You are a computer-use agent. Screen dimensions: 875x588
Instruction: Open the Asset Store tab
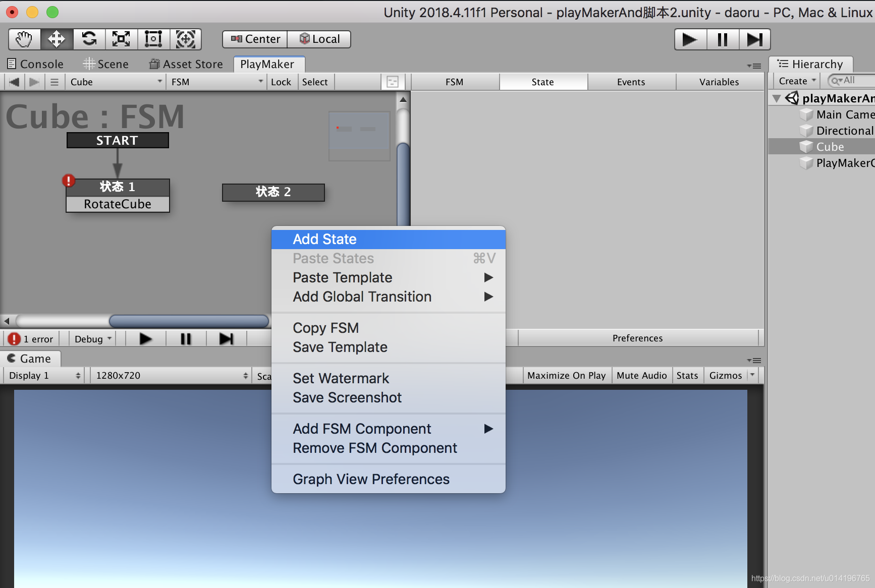click(186, 64)
